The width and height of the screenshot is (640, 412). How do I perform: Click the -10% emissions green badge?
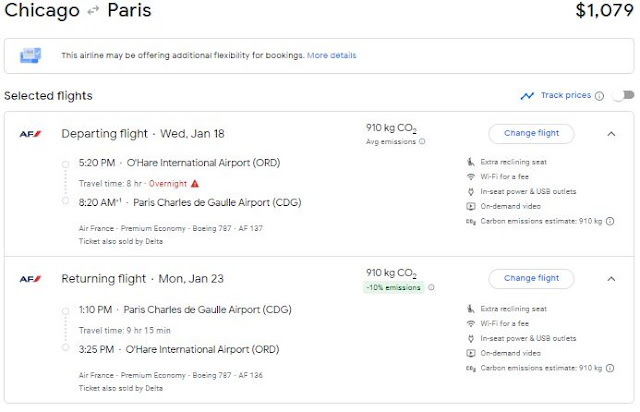pos(394,287)
